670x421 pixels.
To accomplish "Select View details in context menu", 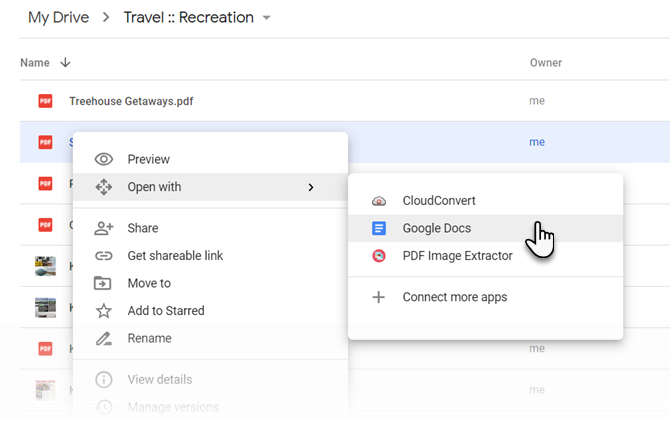I will click(x=160, y=380).
